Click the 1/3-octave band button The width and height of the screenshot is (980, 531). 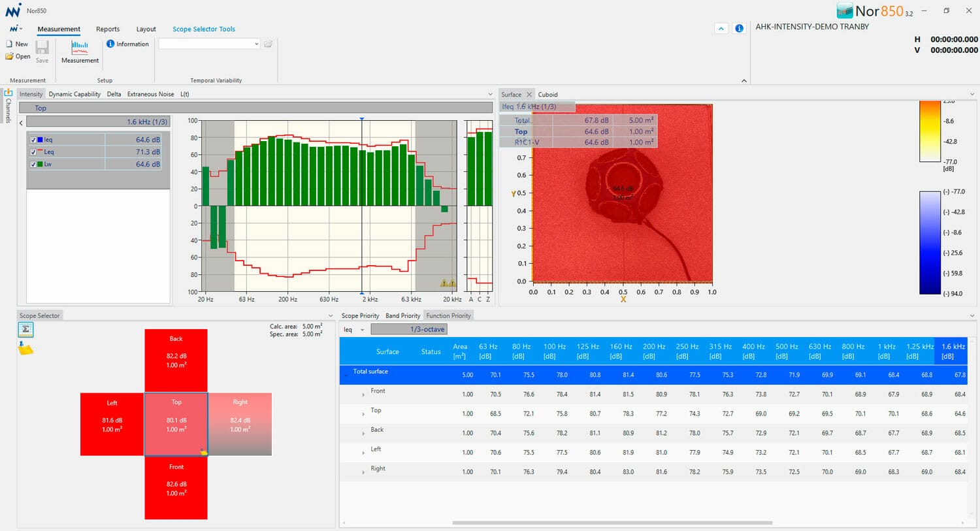(x=409, y=329)
